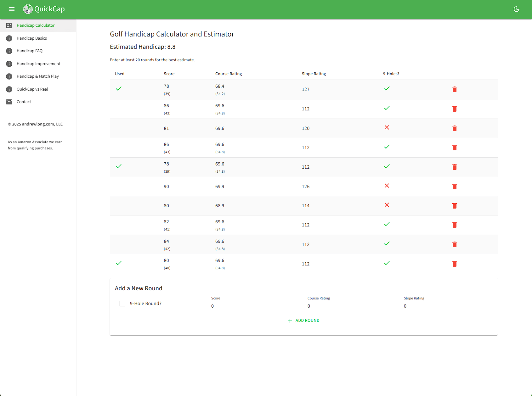Delete the round with score 81

tap(454, 128)
